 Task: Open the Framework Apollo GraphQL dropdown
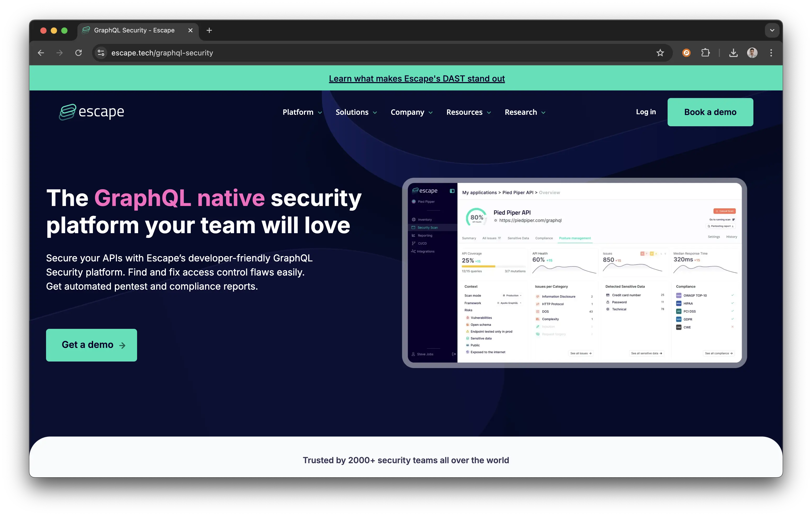tap(509, 303)
